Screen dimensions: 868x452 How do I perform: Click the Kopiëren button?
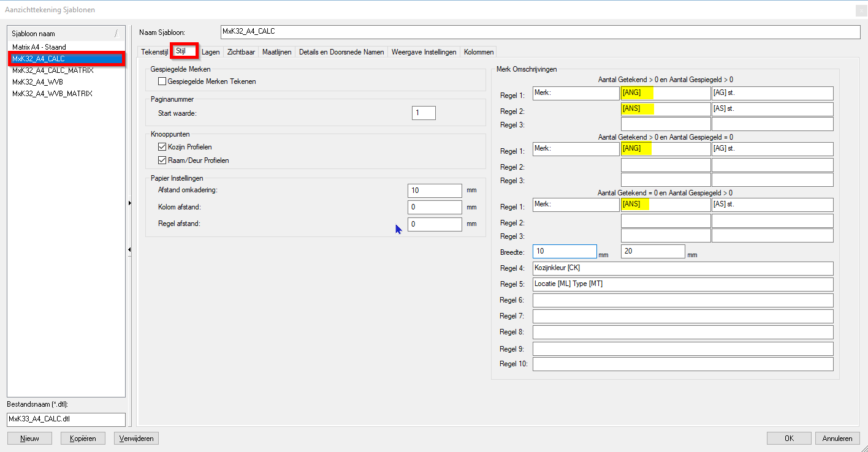click(x=83, y=439)
